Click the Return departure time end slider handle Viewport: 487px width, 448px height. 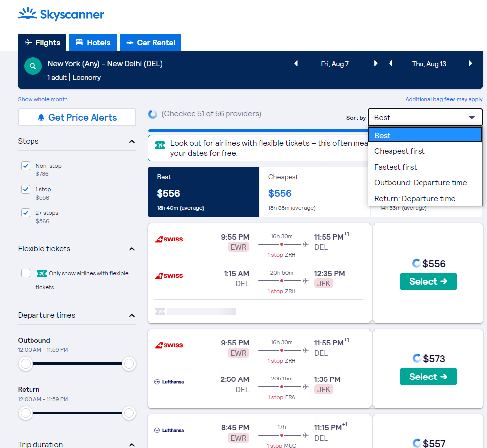click(129, 413)
